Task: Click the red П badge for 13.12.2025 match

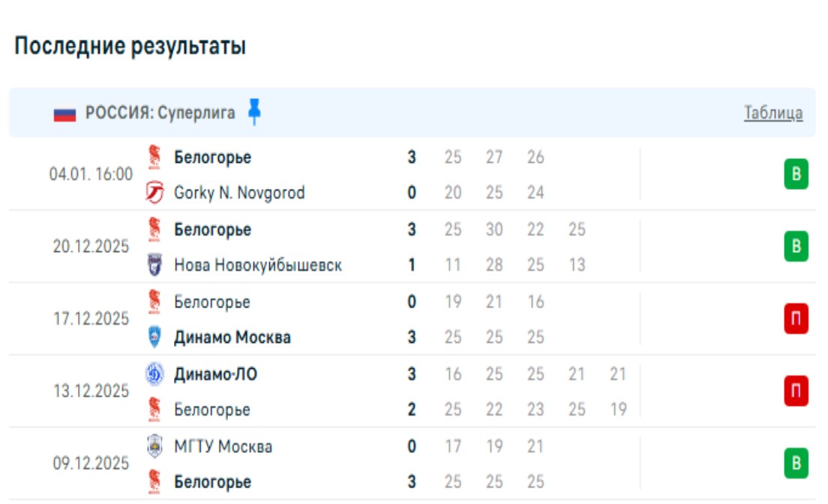Action: pyautogui.click(x=796, y=391)
